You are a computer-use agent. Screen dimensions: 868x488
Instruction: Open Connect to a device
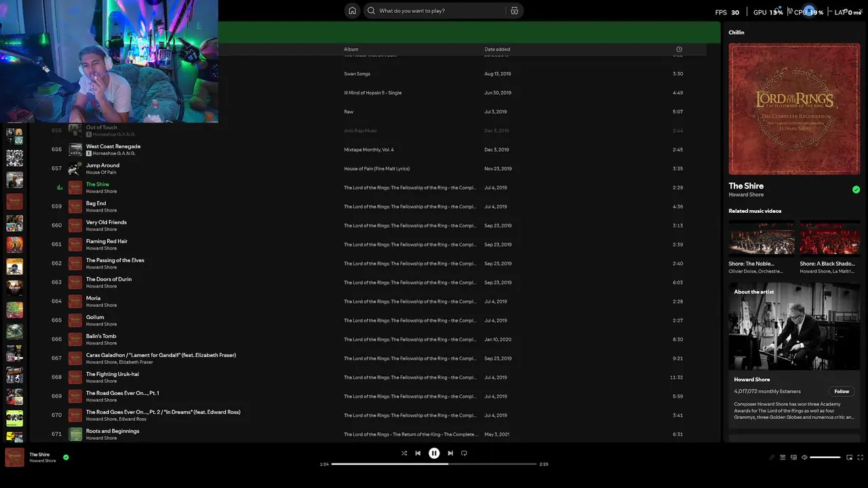793,457
